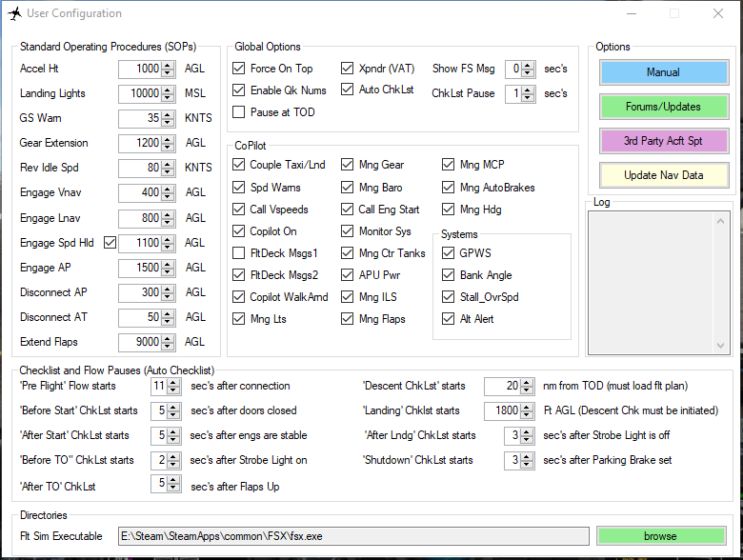This screenshot has height=560, width=743.
Task: Toggle Mng Ctr Tanks checkbox
Action: click(348, 253)
